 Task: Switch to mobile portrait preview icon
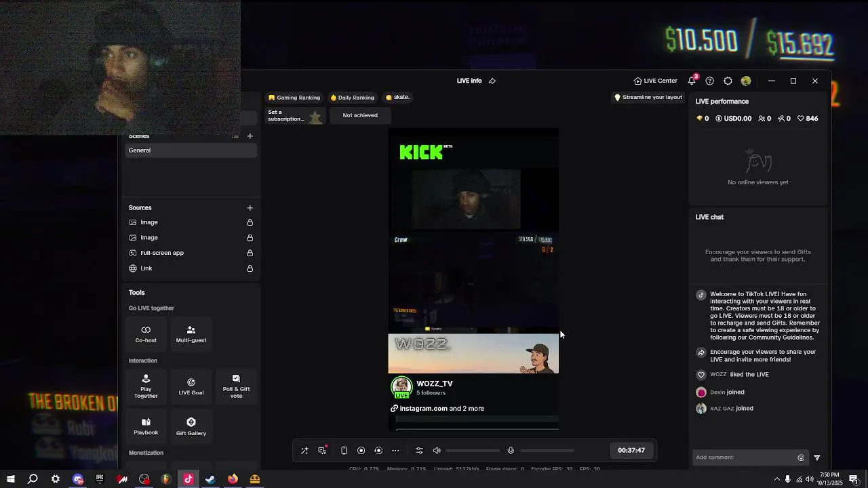tap(344, 451)
